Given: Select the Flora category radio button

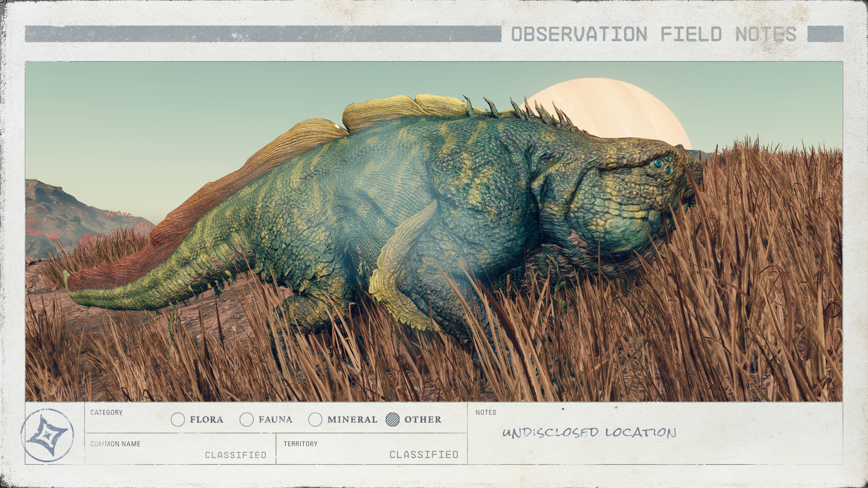Looking at the screenshot, I should [178, 419].
